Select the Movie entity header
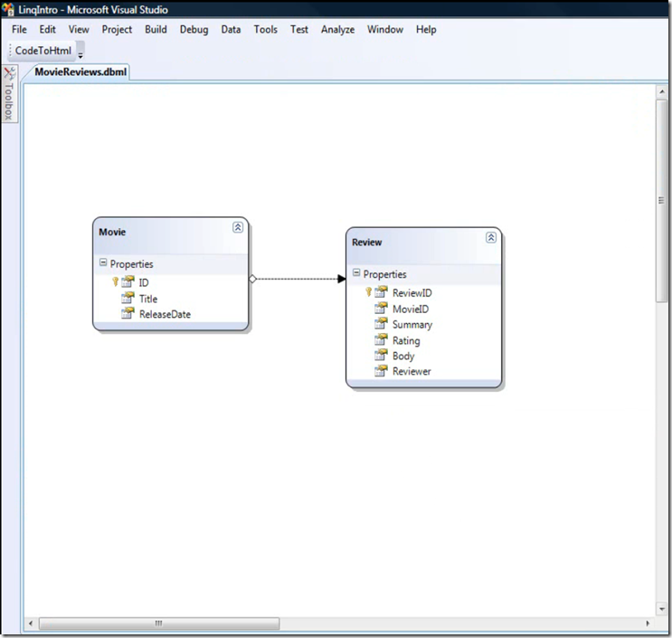This screenshot has height=638, width=672. point(171,235)
